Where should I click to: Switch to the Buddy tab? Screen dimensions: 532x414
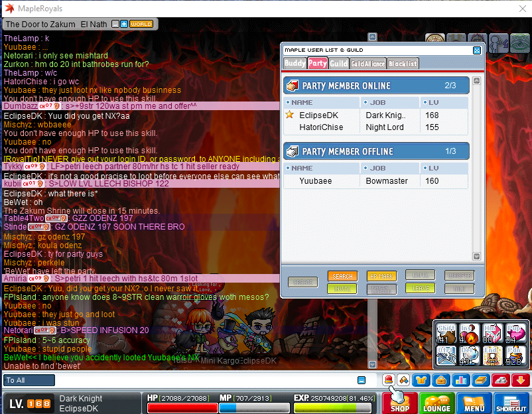click(295, 64)
